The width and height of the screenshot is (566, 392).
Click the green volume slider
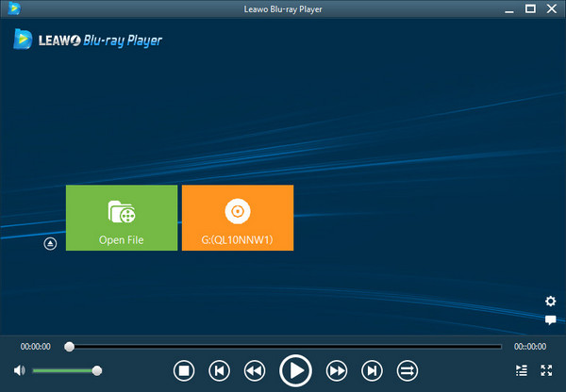[x=67, y=370]
